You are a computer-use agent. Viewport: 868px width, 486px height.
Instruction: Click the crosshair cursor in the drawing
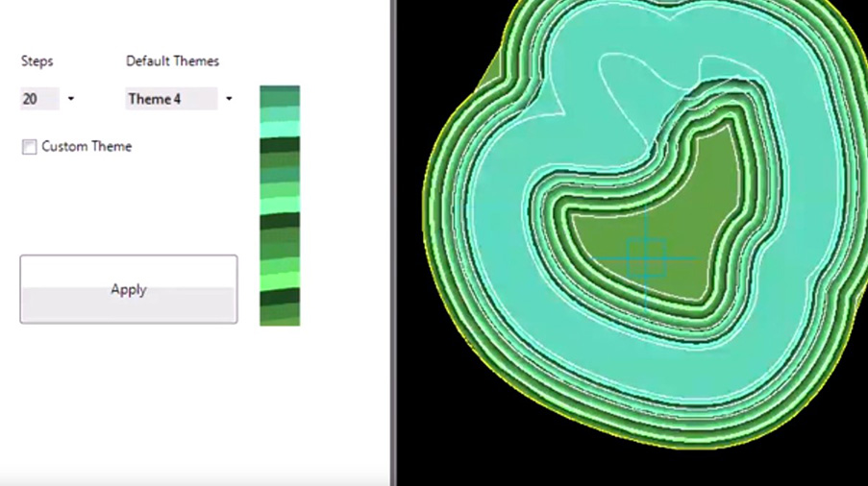[646, 257]
